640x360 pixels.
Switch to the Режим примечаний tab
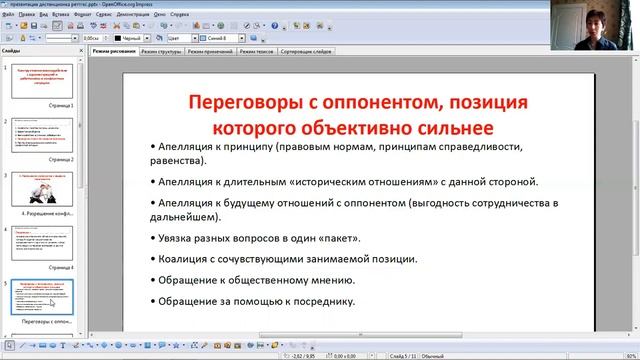(x=210, y=51)
